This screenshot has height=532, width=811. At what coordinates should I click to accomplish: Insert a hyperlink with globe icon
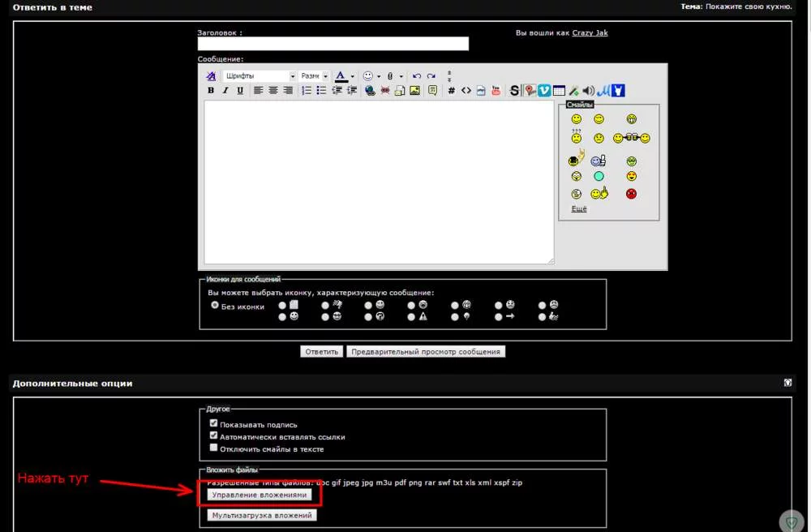[370, 91]
